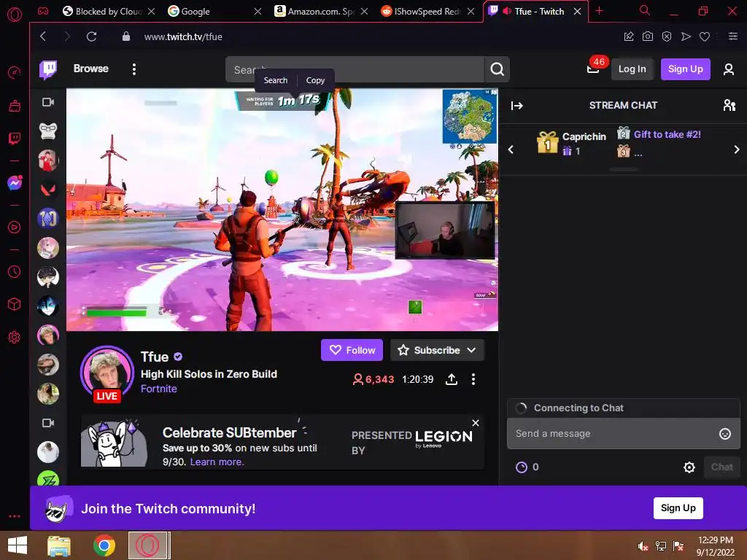Open more options next to share
The width and height of the screenshot is (747, 560).
(x=473, y=379)
